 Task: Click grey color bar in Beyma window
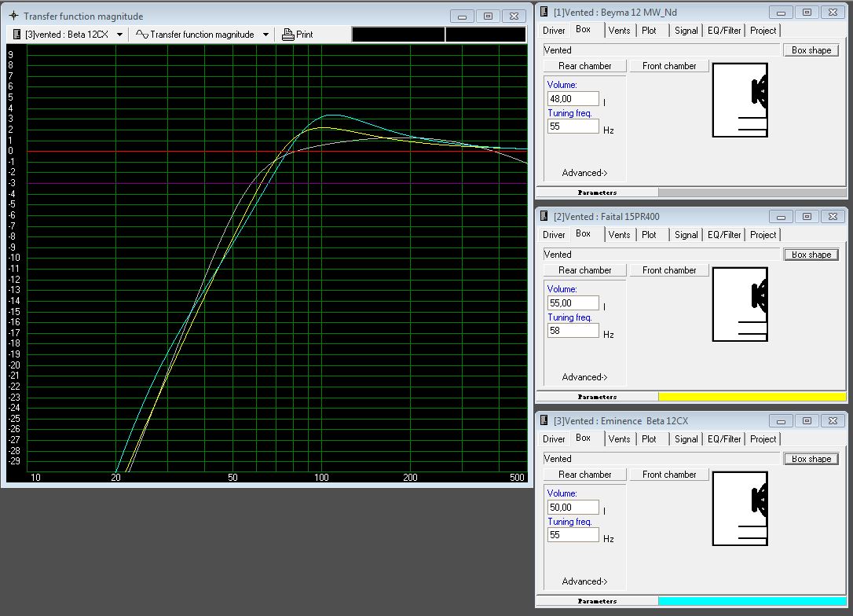[x=752, y=192]
